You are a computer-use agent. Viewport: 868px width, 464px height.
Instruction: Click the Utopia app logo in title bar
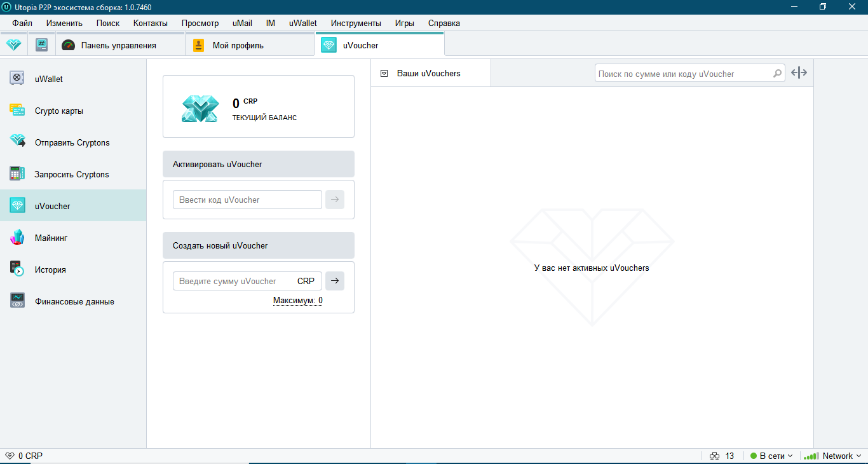[8, 7]
